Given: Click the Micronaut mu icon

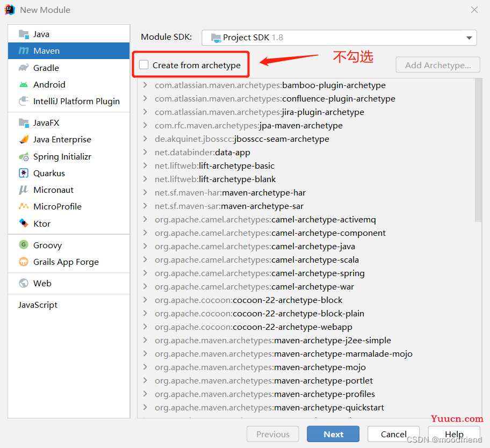Looking at the screenshot, I should (x=24, y=190).
